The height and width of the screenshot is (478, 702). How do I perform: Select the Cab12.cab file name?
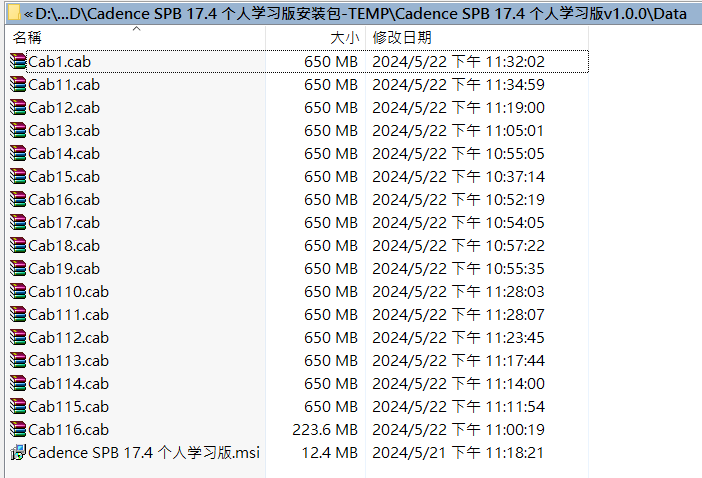[x=64, y=107]
